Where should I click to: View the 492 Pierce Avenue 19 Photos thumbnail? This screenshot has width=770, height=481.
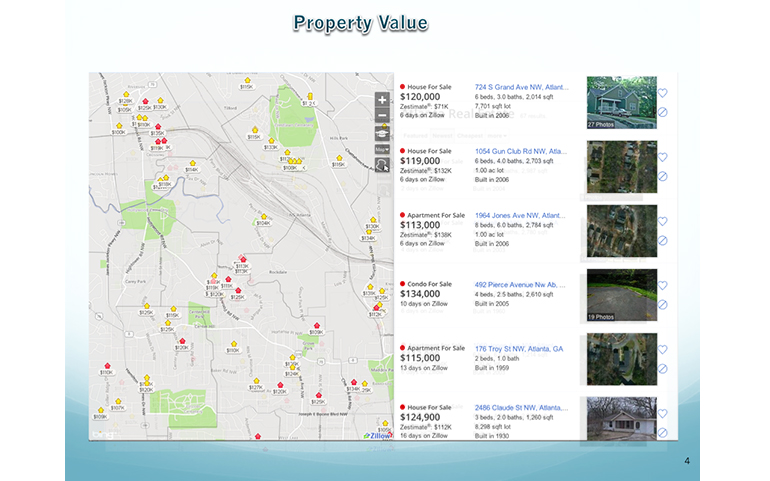pyautogui.click(x=621, y=295)
